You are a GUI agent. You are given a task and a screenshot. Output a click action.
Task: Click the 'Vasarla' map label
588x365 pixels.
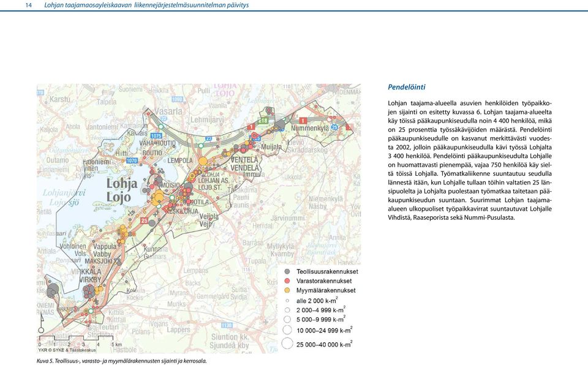click(x=168, y=111)
